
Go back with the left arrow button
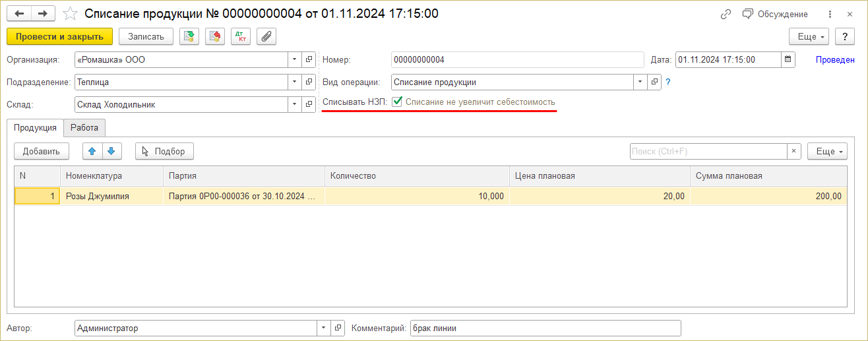[18, 13]
